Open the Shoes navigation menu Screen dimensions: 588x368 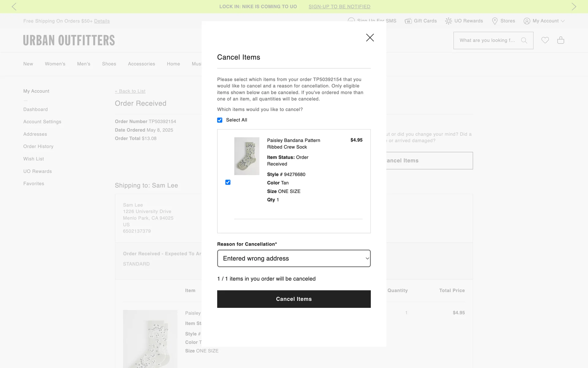109,64
